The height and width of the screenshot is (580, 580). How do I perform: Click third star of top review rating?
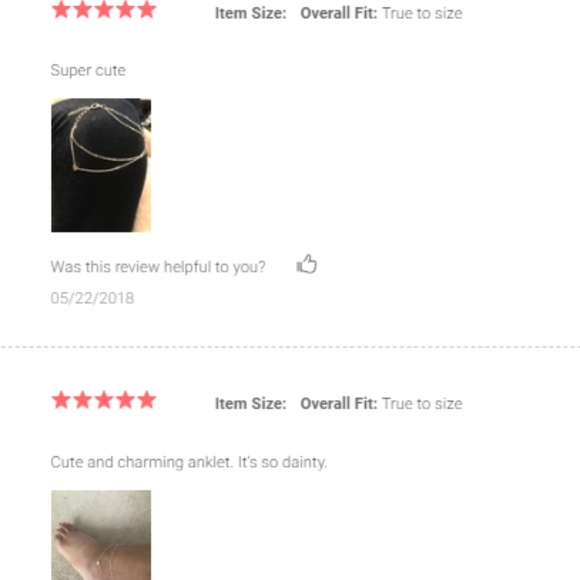[x=104, y=10]
